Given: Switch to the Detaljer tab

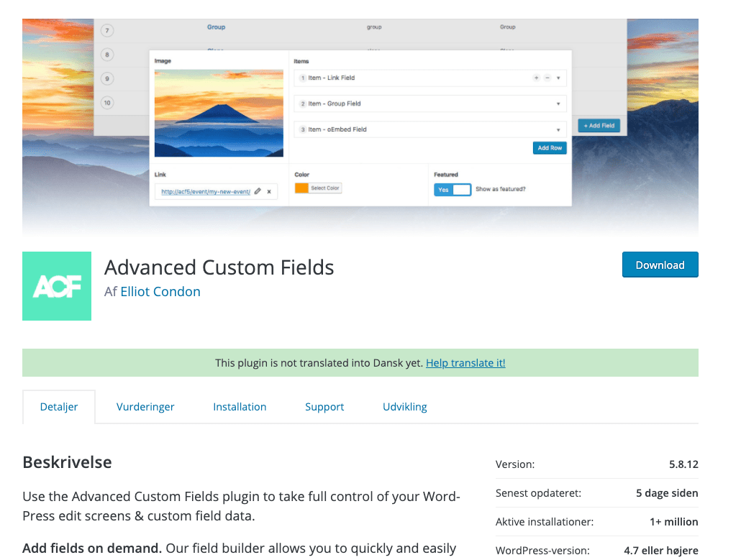Looking at the screenshot, I should 58,407.
